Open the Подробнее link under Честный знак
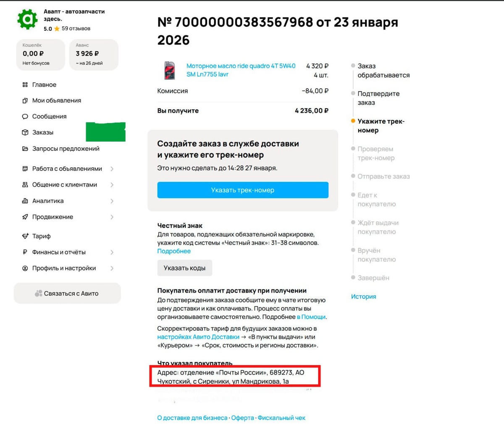This screenshot has width=504, height=427. tap(174, 251)
